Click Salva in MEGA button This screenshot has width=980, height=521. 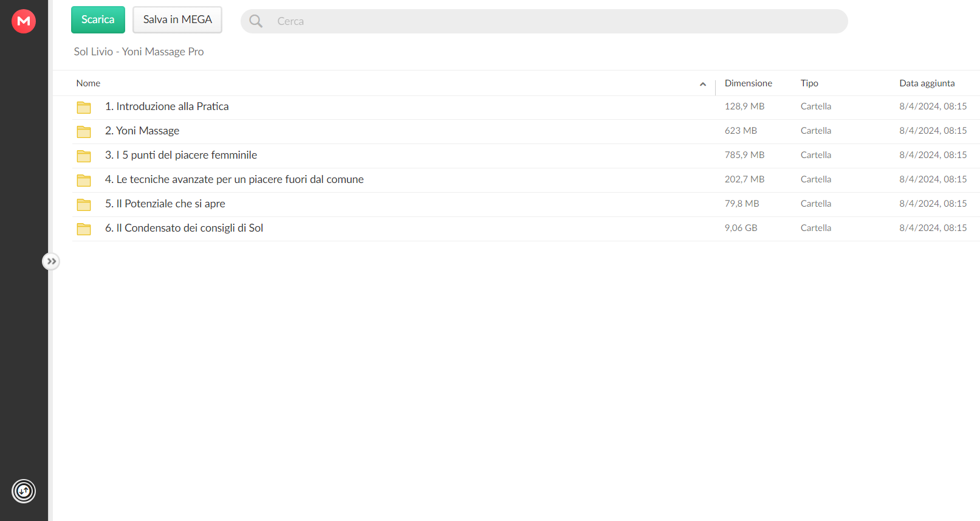[177, 19]
